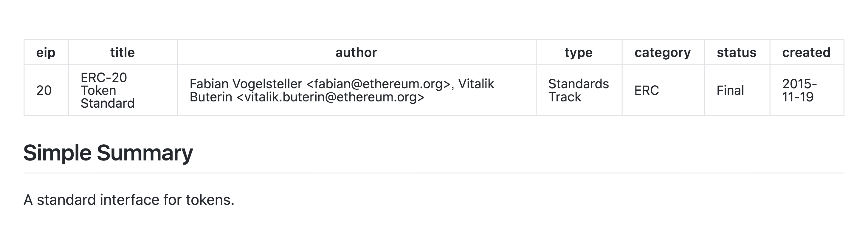This screenshot has height=235, width=868.
Task: Click Fabian Vogelsteller's name in author cell
Action: [x=246, y=84]
